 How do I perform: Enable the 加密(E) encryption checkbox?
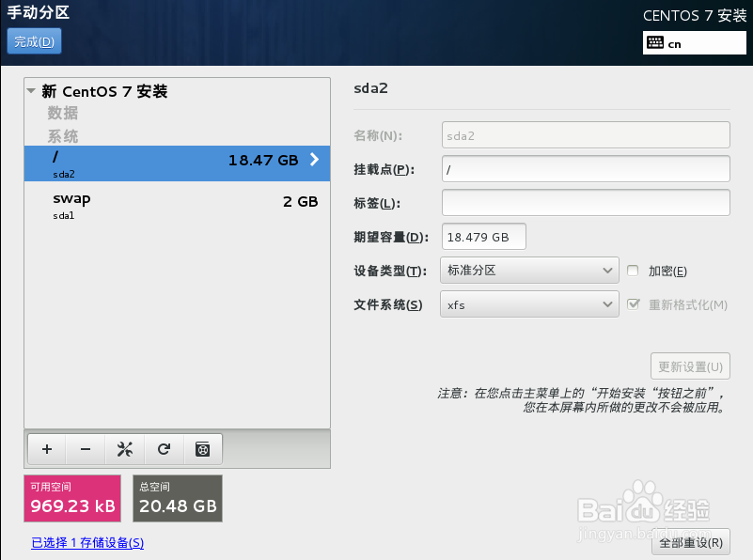633,271
